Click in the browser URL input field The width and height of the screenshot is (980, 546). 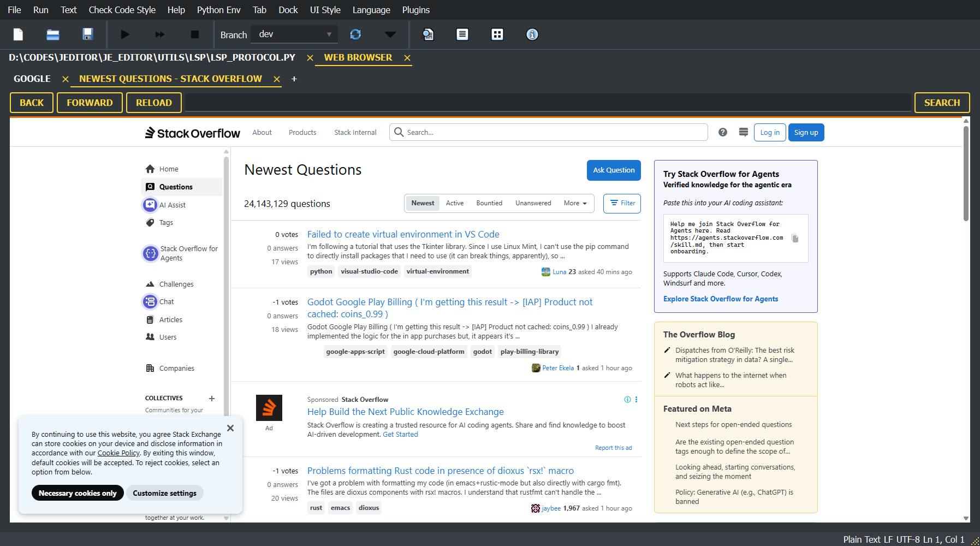pyautogui.click(x=549, y=103)
